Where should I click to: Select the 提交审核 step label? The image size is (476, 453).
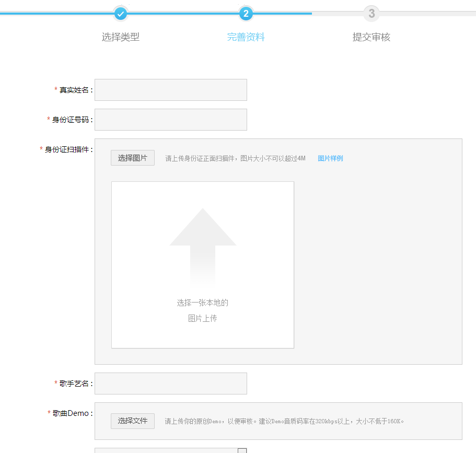(371, 37)
